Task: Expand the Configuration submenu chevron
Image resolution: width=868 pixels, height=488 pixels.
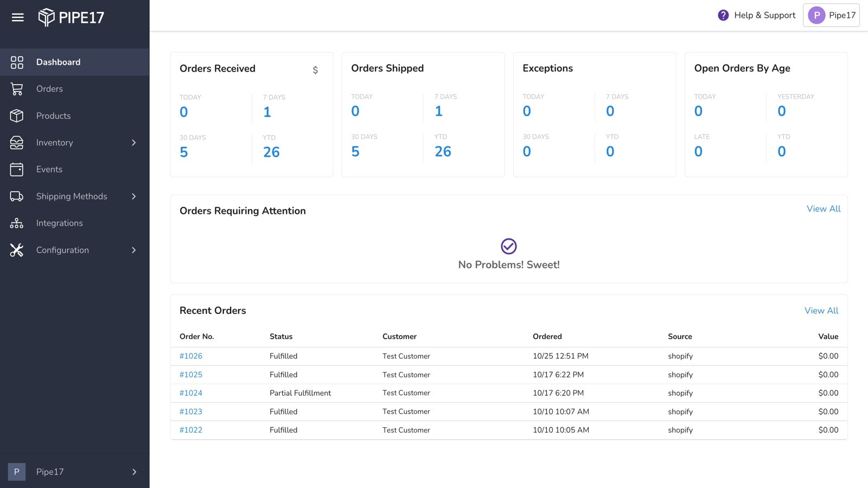Action: [134, 250]
